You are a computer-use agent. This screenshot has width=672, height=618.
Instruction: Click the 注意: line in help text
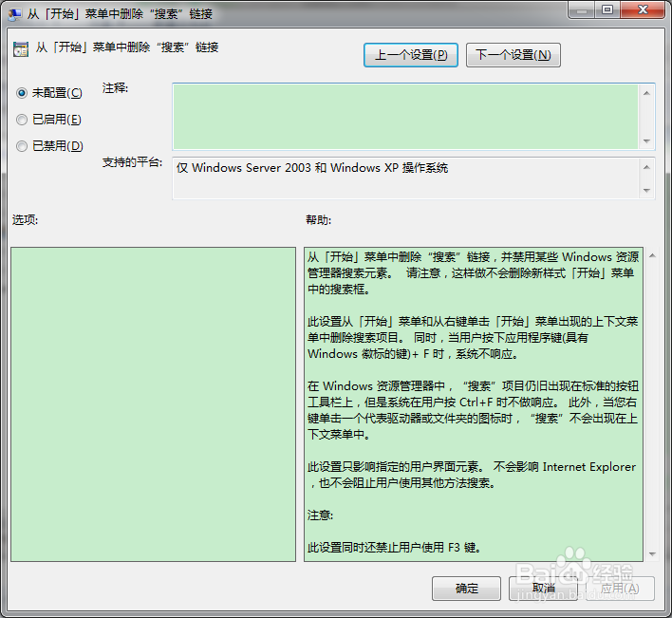tap(320, 515)
